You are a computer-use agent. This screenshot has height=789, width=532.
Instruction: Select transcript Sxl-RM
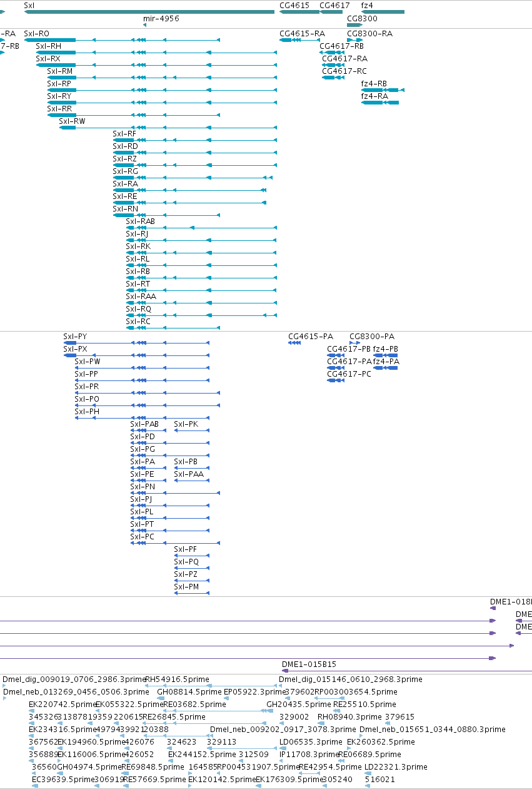coord(60,71)
